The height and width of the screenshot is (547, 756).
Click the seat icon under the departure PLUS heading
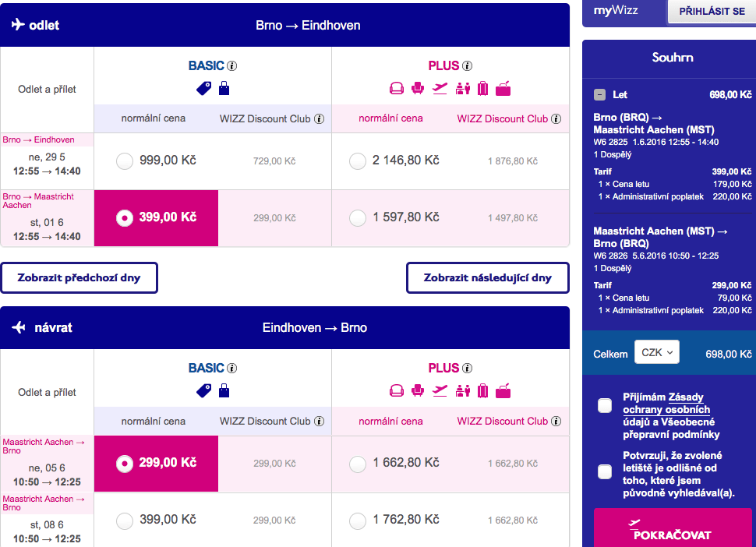click(x=418, y=89)
